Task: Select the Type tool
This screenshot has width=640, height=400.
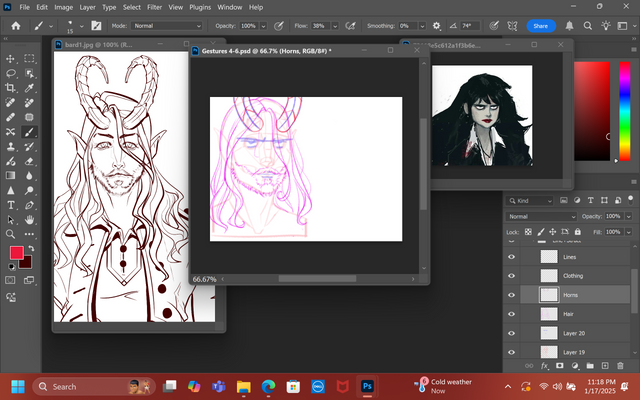Action: click(9, 204)
